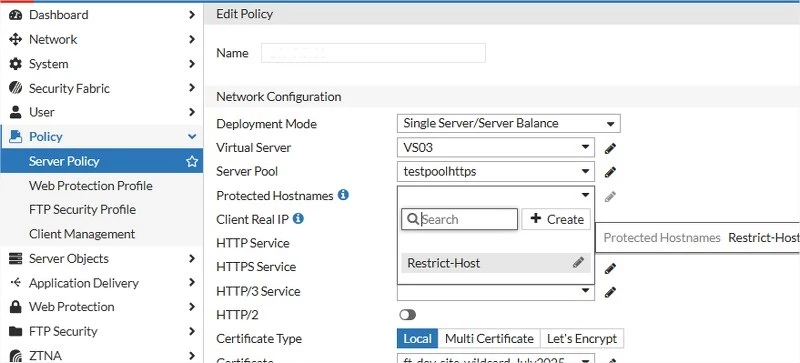The width and height of the screenshot is (800, 363).
Task: Open the HTTP/3 Service dropdown
Action: click(x=495, y=292)
